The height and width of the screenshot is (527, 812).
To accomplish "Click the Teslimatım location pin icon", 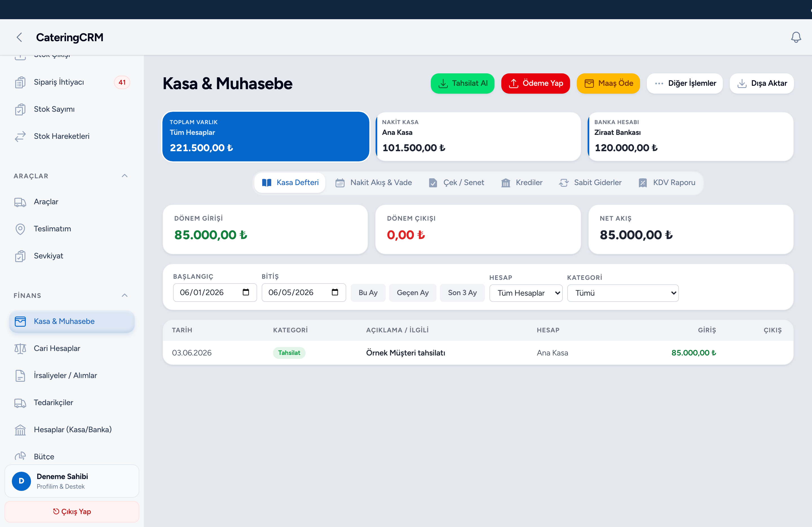I will 20,229.
